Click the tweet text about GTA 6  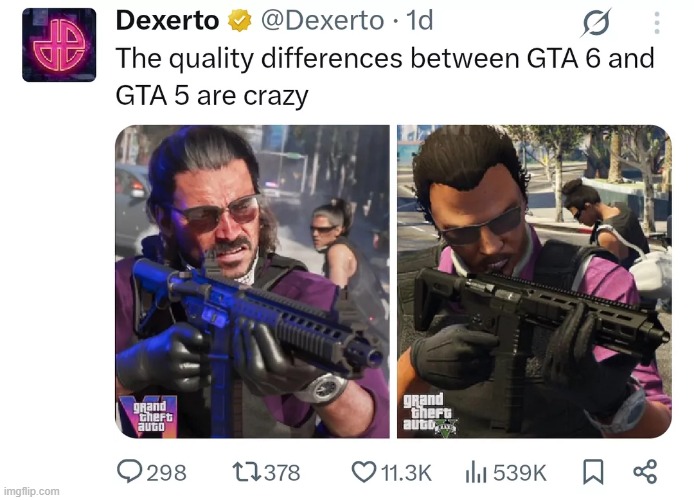pyautogui.click(x=385, y=77)
